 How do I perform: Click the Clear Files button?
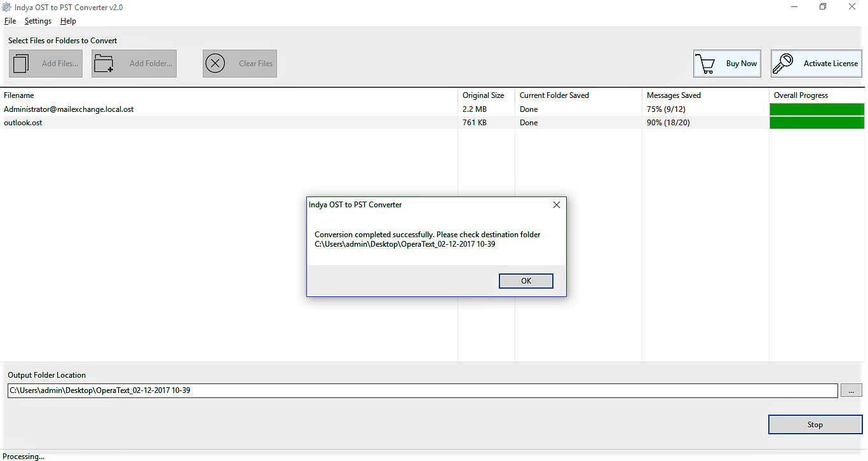240,64
